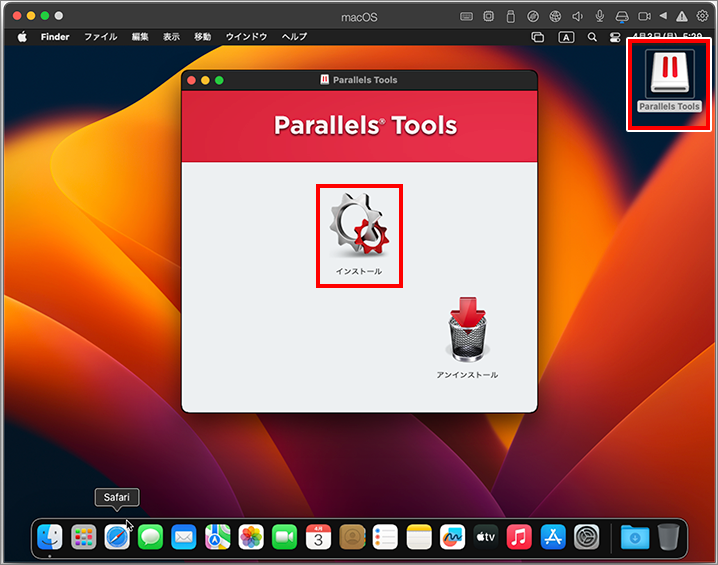Click the microphone icon in the VM toolbar
718x565 pixels.
click(599, 16)
